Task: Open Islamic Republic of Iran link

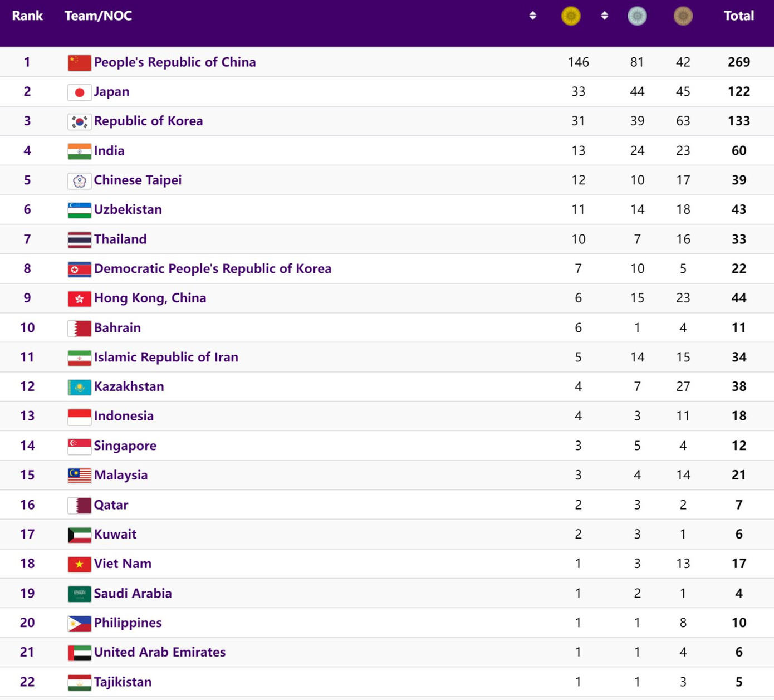Action: point(166,357)
